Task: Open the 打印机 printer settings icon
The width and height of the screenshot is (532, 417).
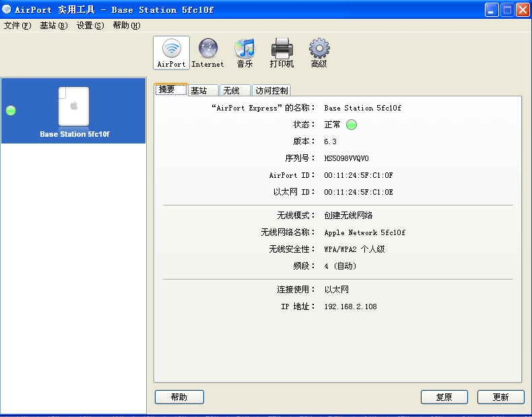Action: click(281, 53)
